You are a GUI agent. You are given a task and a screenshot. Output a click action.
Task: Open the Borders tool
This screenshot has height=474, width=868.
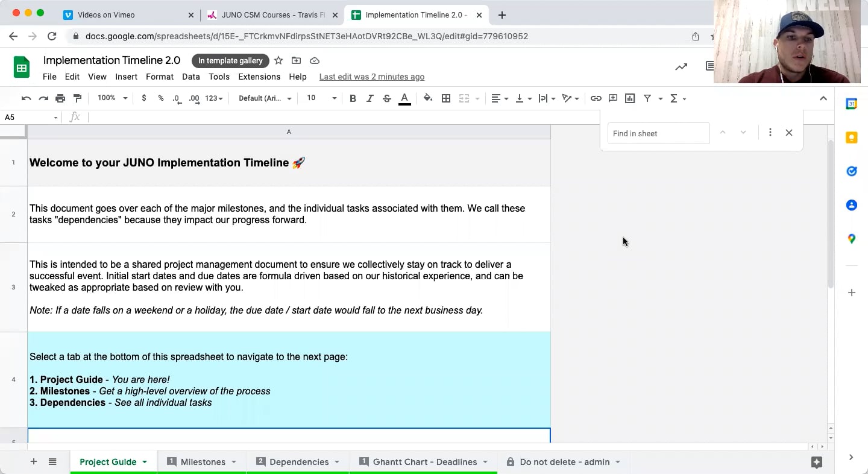click(446, 98)
